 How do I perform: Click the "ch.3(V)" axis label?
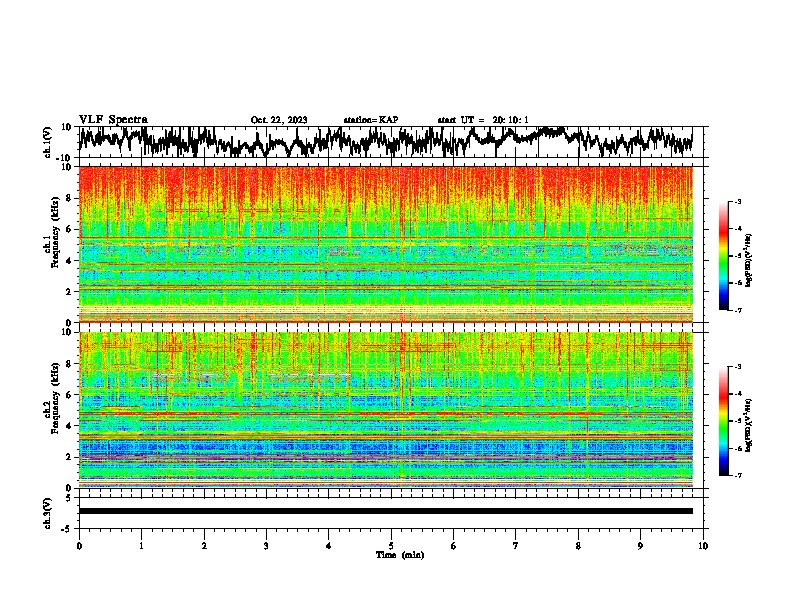[x=48, y=513]
